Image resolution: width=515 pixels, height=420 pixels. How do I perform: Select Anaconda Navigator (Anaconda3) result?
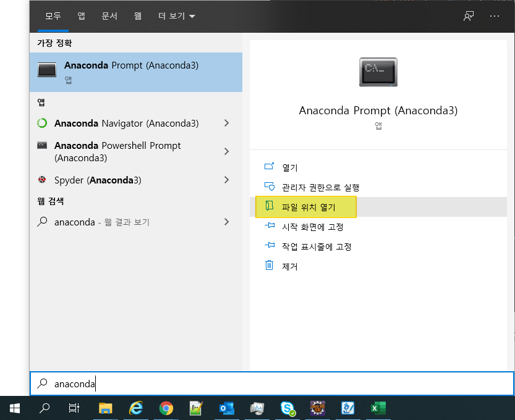(x=136, y=124)
